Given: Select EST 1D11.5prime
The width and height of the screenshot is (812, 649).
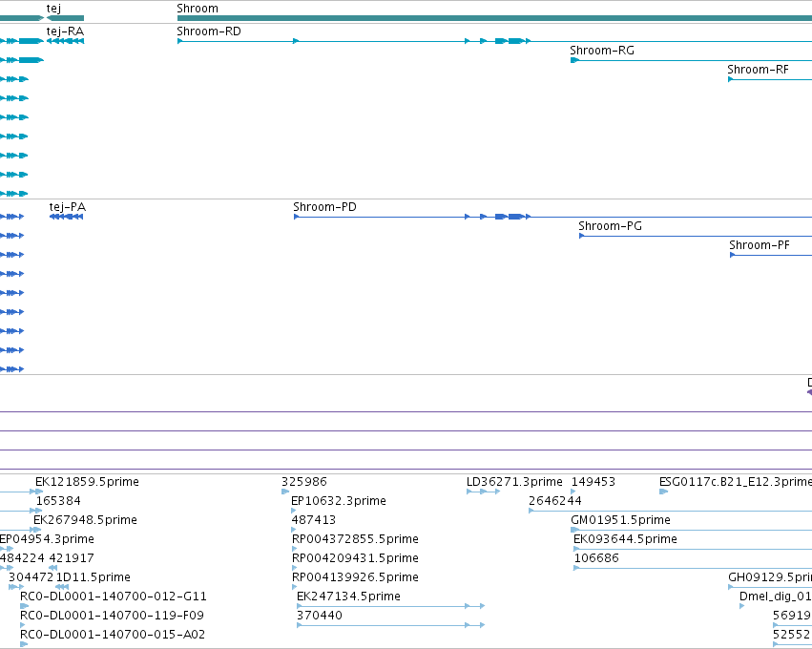Looking at the screenshot, I should (94, 577).
